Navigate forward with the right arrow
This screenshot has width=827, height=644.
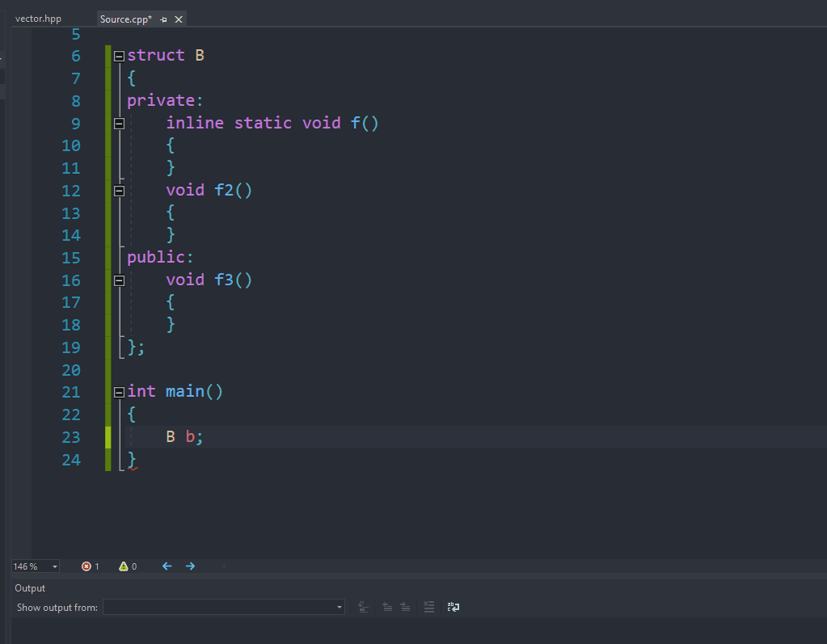point(191,566)
